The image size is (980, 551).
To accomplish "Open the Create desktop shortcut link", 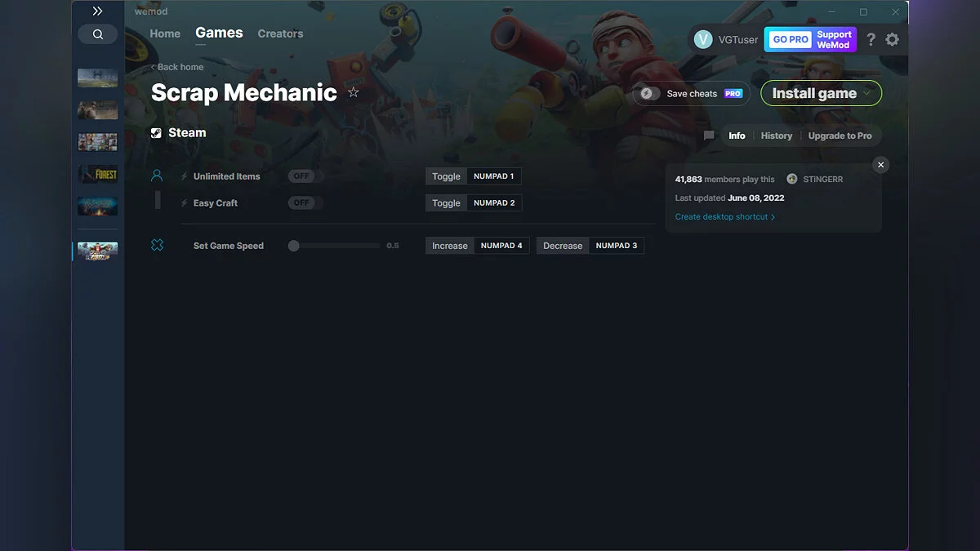I will (722, 216).
